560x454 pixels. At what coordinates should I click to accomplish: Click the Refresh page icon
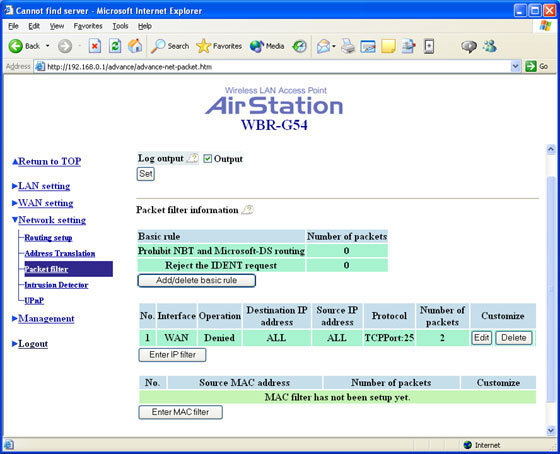(x=115, y=46)
